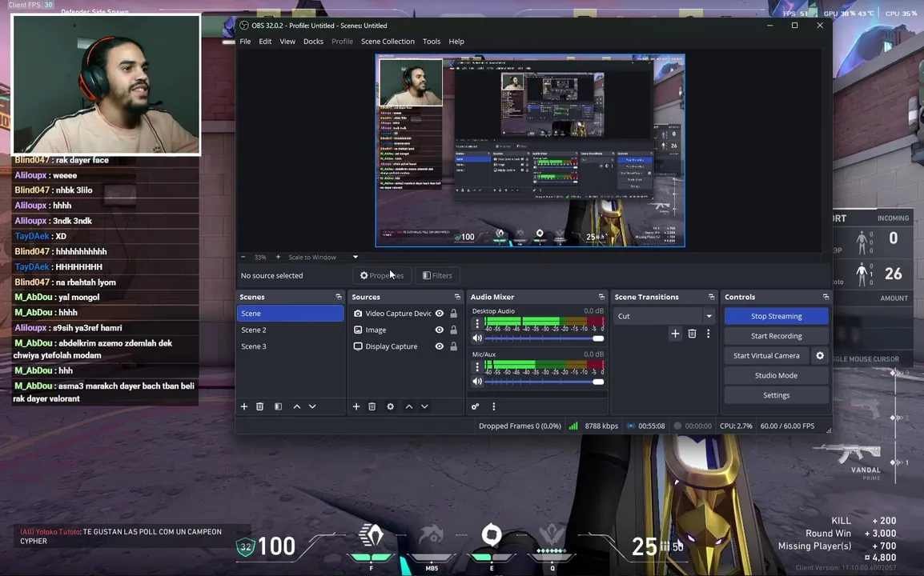Open Audio Mixer options three-dot menu
Screen dimensions: 924x576
pyautogui.click(x=494, y=406)
